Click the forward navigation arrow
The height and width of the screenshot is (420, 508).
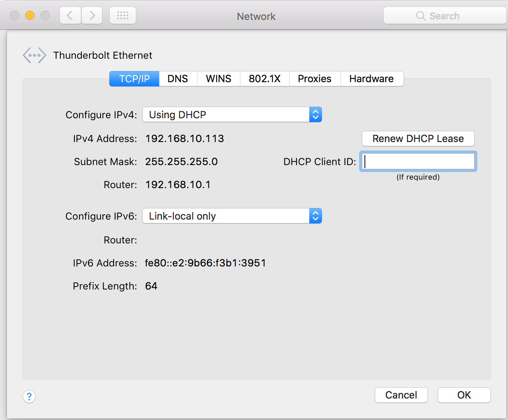[92, 15]
